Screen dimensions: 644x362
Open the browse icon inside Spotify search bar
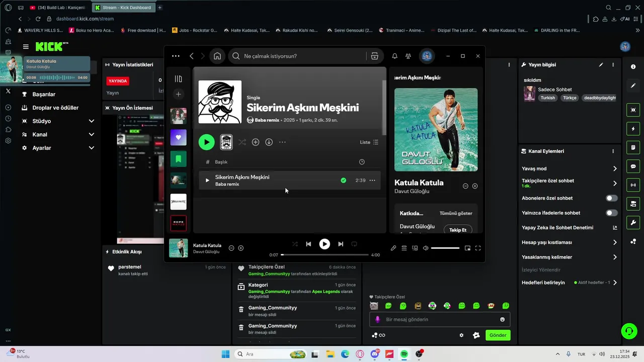click(x=374, y=56)
